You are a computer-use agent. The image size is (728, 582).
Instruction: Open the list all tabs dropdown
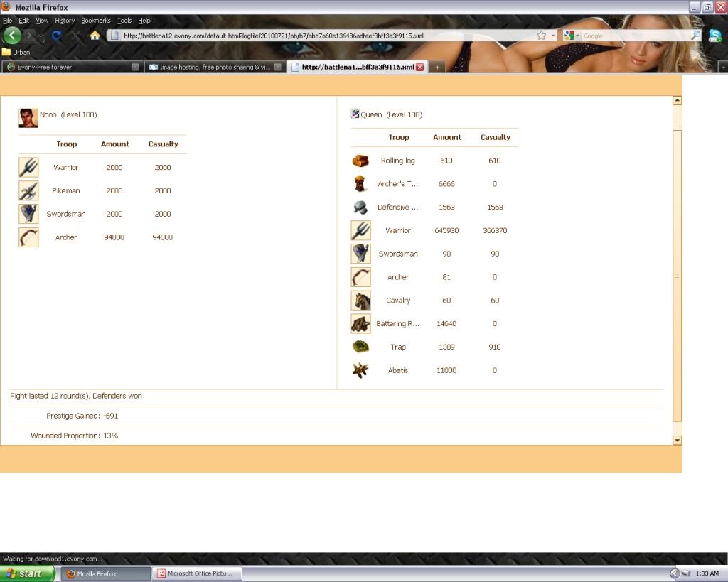click(x=722, y=67)
